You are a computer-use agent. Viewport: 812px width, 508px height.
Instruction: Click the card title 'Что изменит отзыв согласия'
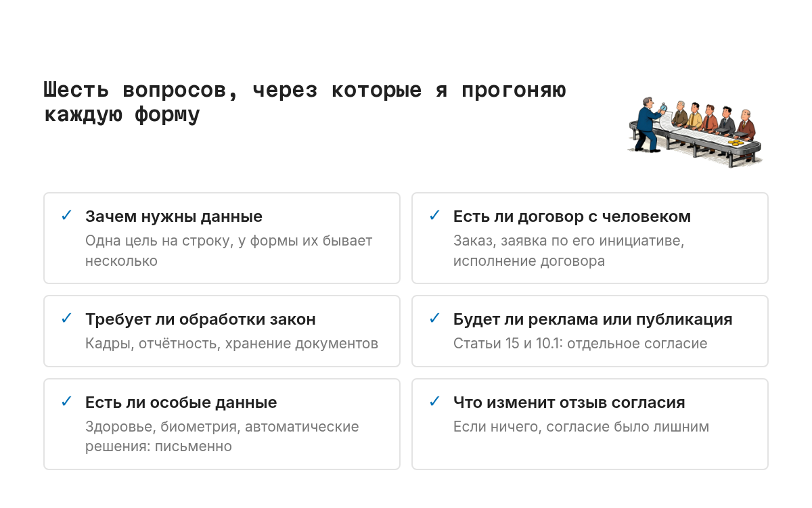click(x=569, y=402)
